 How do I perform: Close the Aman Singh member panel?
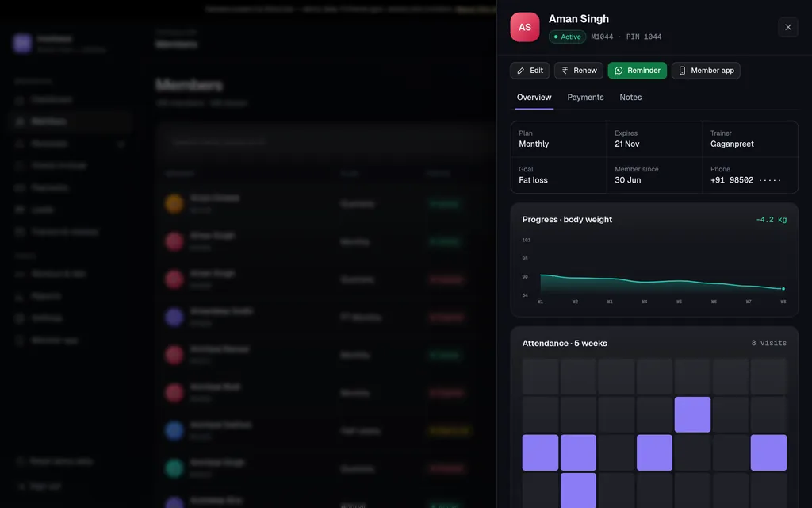[787, 27]
